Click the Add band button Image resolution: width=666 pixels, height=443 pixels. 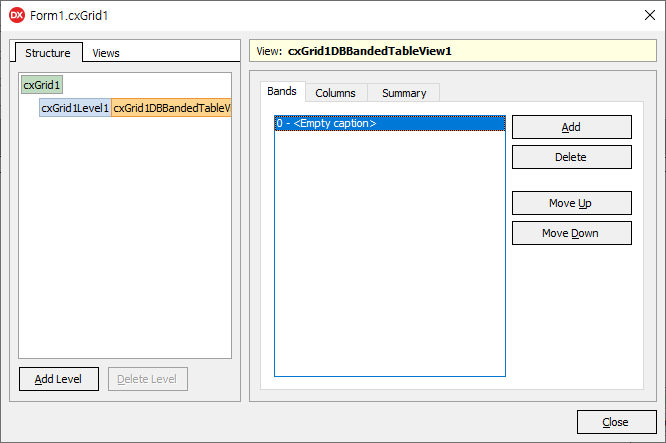click(x=571, y=127)
